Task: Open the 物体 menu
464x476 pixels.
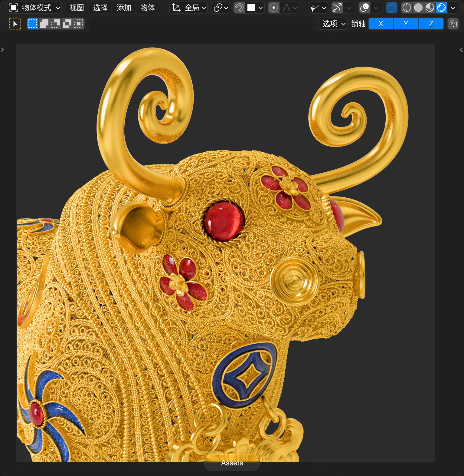Action: click(148, 8)
